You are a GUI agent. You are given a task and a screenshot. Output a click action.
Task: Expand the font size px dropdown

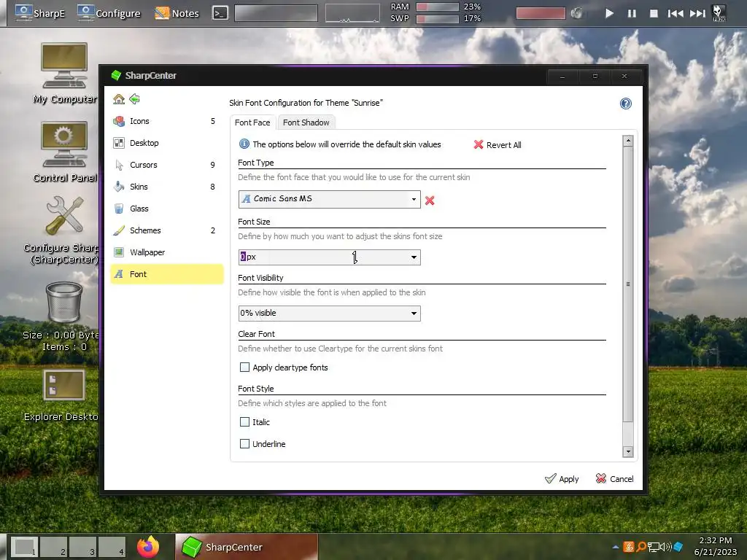pyautogui.click(x=414, y=257)
